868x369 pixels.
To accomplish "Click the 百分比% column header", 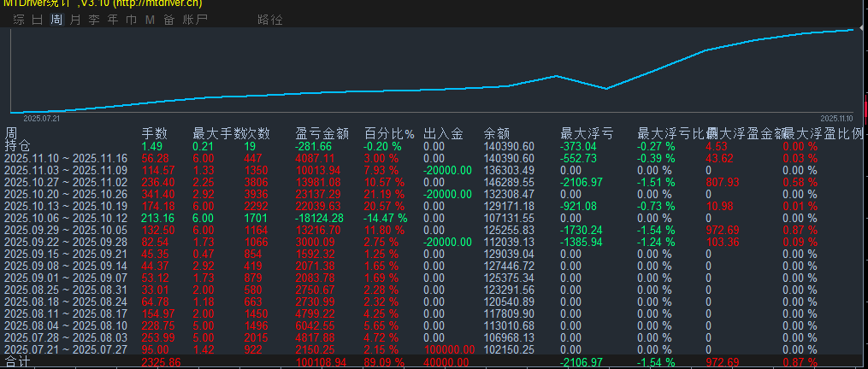I will (x=390, y=133).
